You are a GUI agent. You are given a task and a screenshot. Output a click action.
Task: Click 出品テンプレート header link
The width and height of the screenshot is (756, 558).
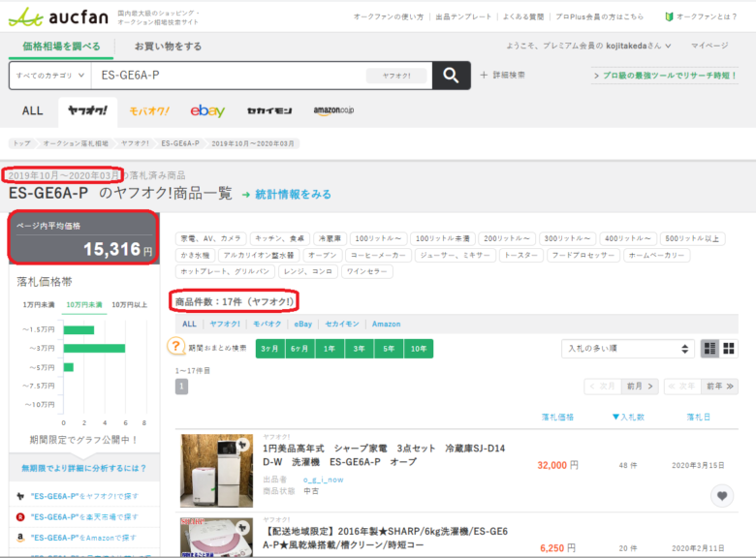coord(463,16)
